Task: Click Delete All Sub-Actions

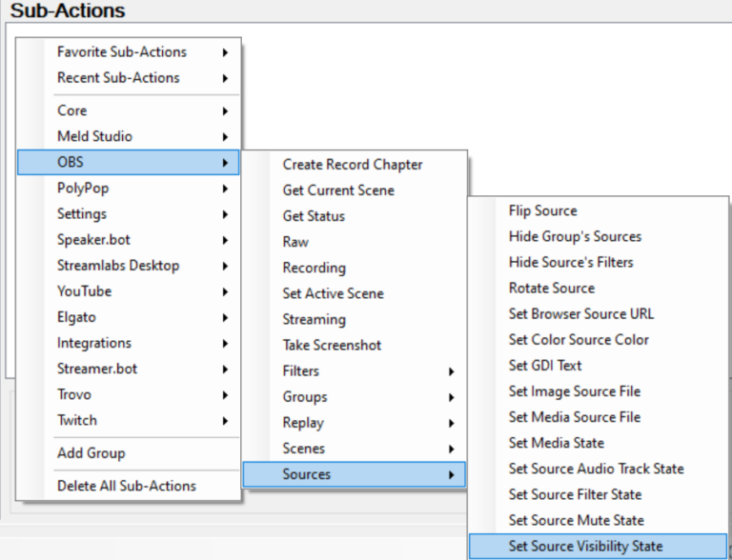Action: tap(126, 486)
